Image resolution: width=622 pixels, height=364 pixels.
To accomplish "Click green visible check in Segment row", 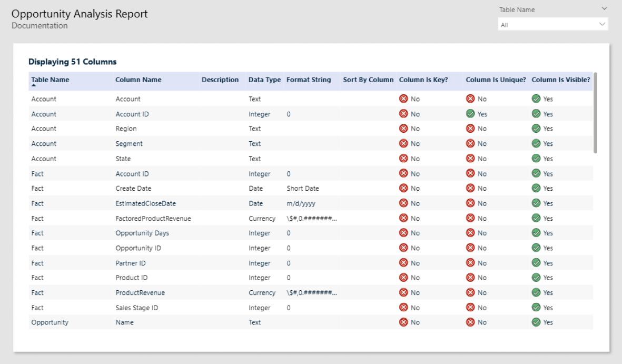I will coord(536,144).
